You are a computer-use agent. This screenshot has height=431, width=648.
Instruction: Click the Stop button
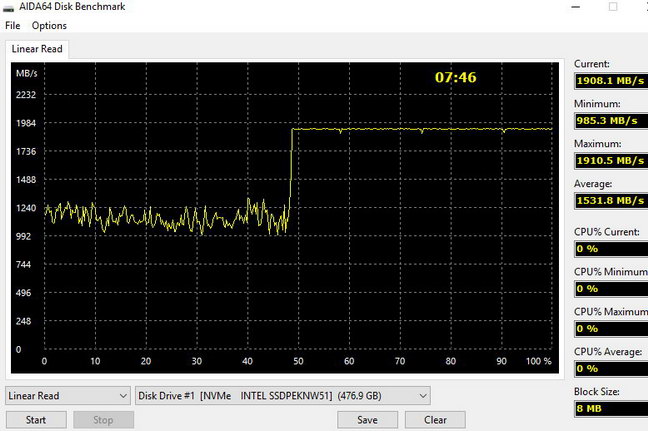click(103, 420)
